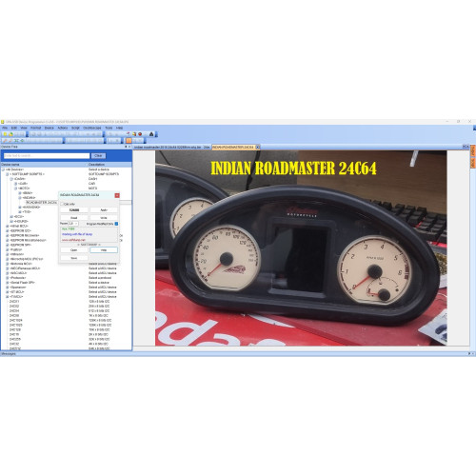Click the open file toolbar icon

(10, 134)
